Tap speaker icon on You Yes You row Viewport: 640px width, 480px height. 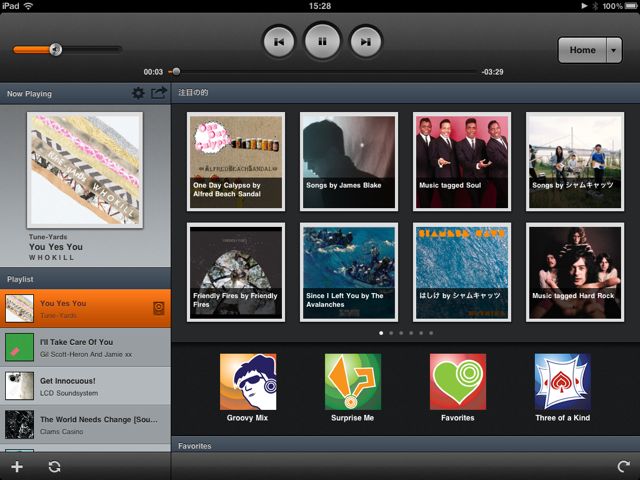[x=159, y=308]
